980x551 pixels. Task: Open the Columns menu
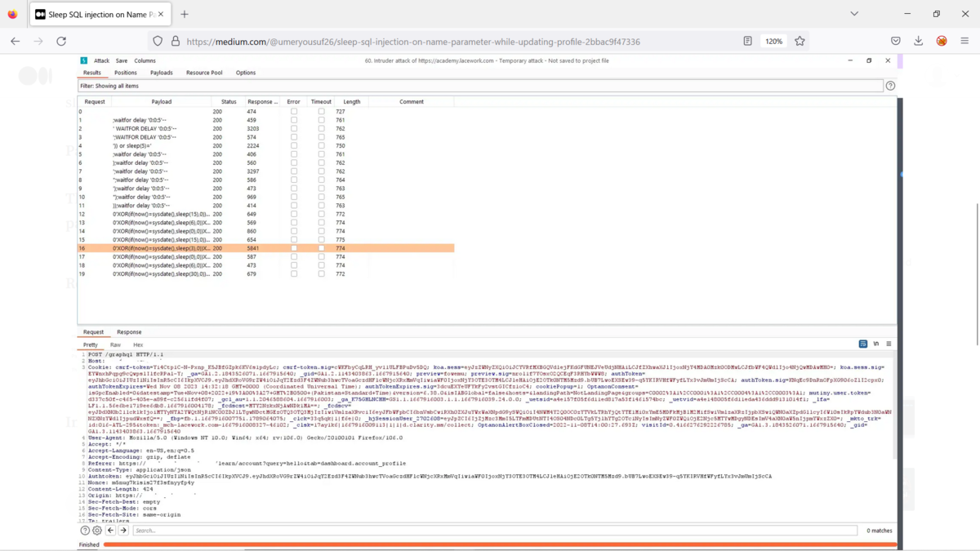click(x=145, y=60)
